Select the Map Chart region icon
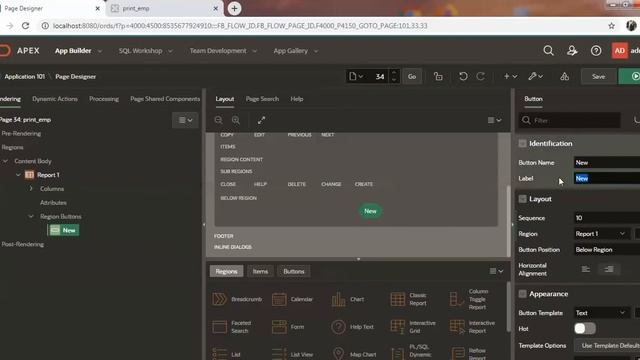Screen dimensions: 640x360 338,353
